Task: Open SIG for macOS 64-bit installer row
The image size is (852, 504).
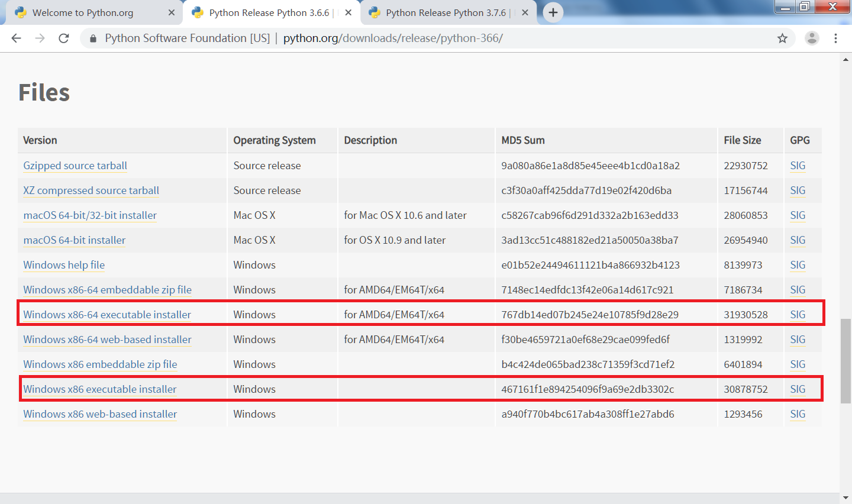Action: pyautogui.click(x=798, y=240)
